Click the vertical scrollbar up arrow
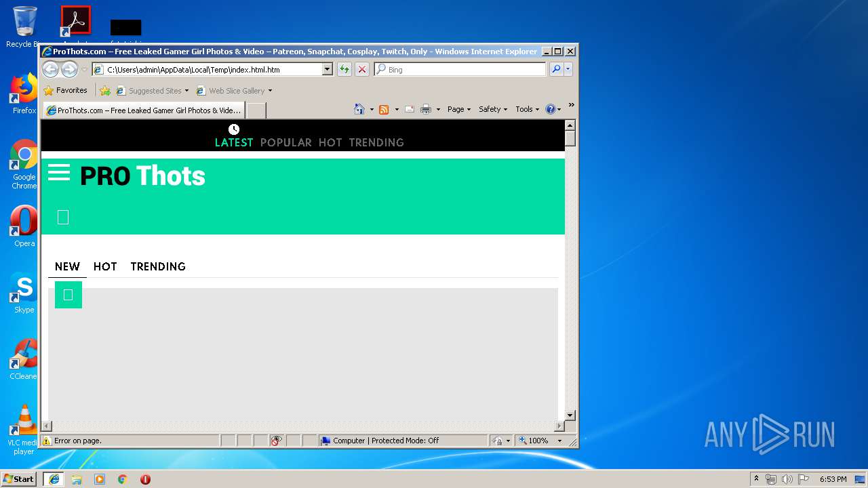Screen dimensions: 868x488 pos(570,125)
